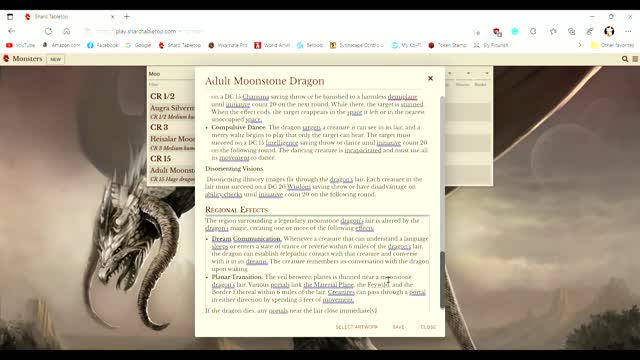Open the hamburger menu icon in Monsters bar
The height and width of the screenshot is (360, 640).
635,59
